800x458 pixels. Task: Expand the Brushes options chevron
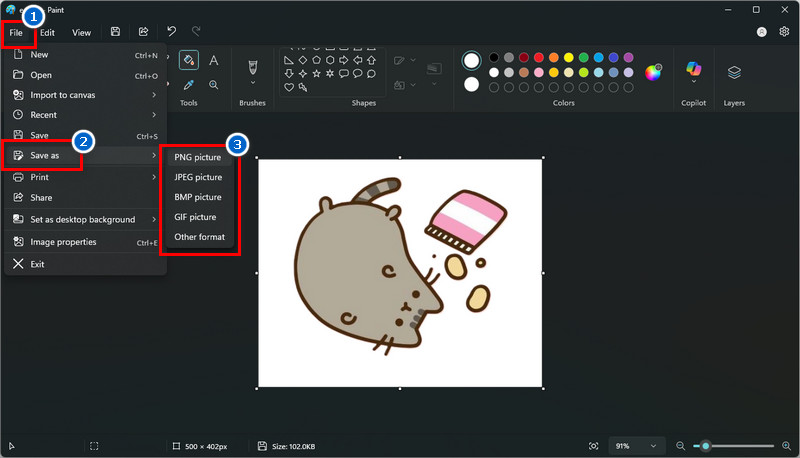[253, 83]
